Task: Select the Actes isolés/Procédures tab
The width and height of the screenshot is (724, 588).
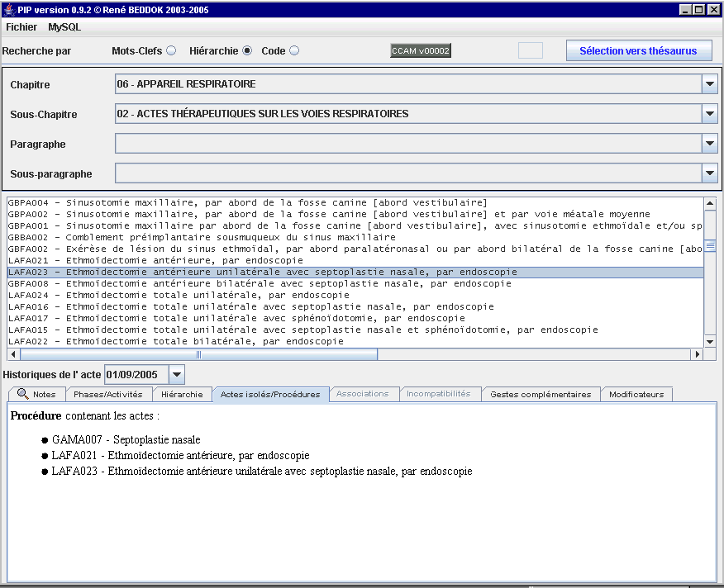Action: (x=270, y=394)
